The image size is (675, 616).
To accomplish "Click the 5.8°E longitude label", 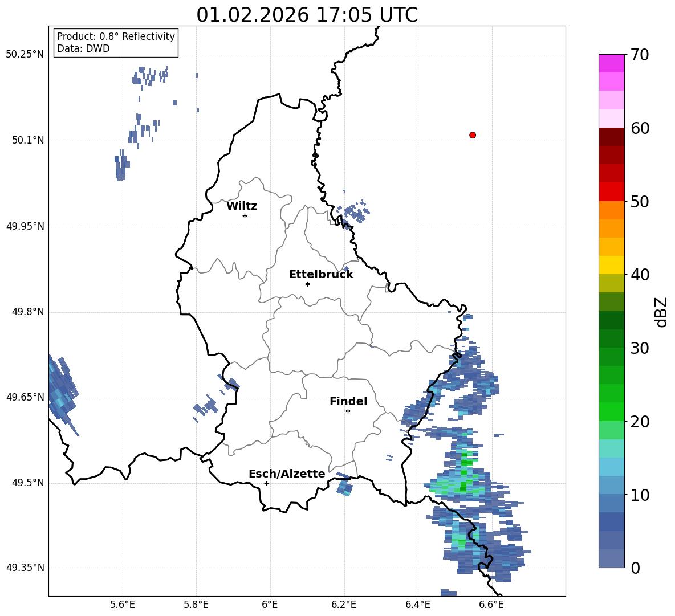I will point(196,605).
